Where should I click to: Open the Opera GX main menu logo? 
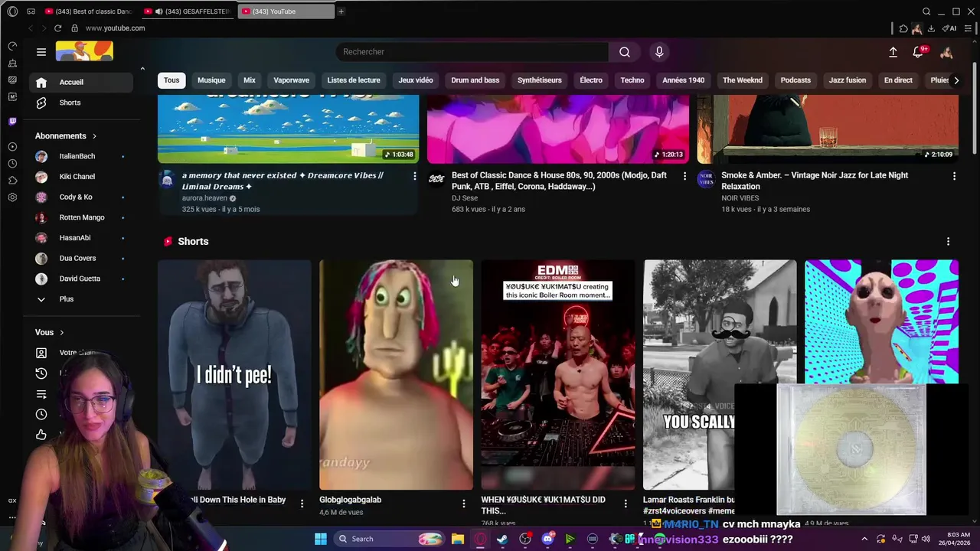(x=12, y=11)
